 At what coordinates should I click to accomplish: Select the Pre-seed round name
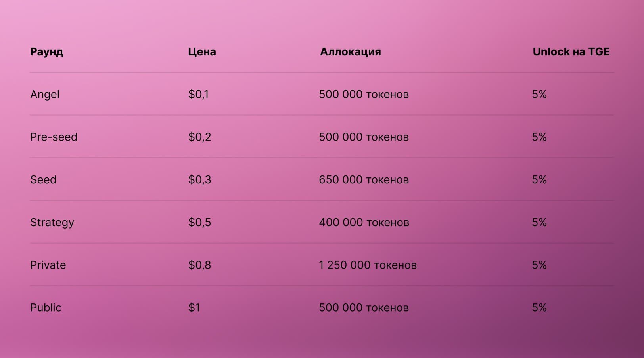[54, 137]
